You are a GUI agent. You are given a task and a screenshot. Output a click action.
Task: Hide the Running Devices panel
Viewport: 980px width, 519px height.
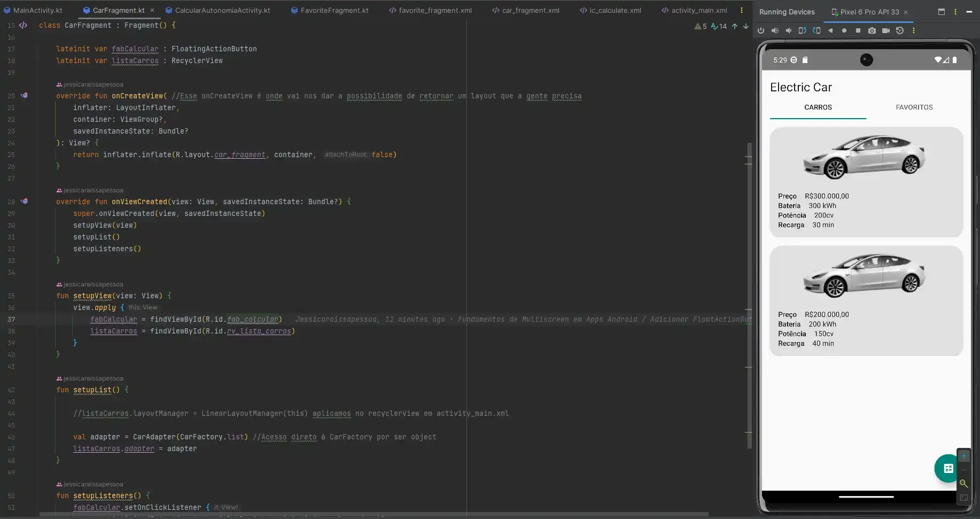(969, 12)
